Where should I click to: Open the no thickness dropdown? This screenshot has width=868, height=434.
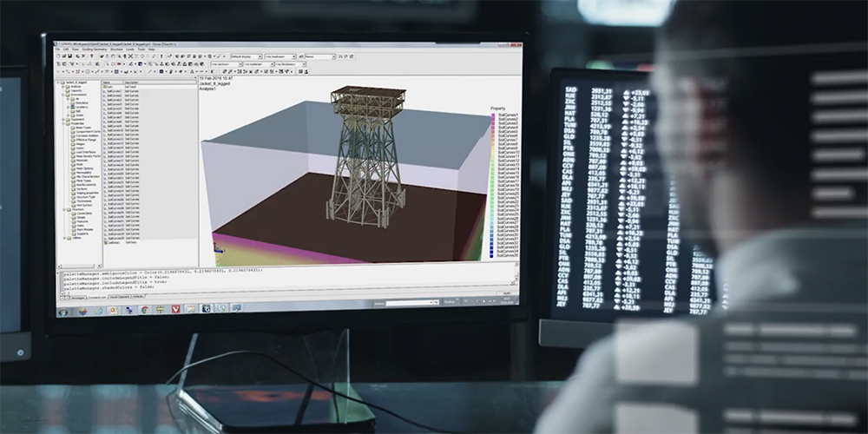(291, 64)
